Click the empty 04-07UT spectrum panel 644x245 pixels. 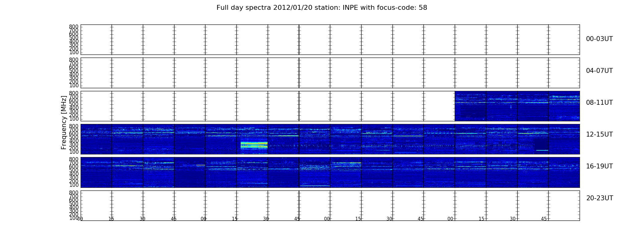[x=330, y=73]
